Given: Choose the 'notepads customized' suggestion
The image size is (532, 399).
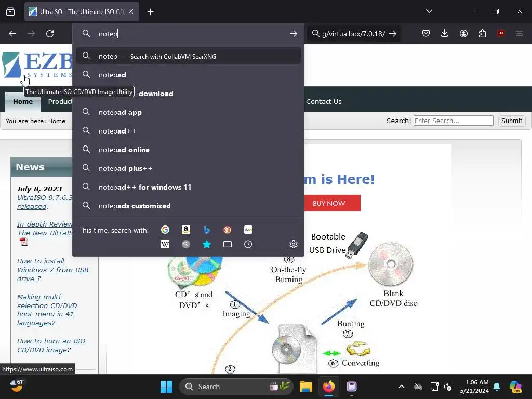Looking at the screenshot, I should [x=188, y=206].
